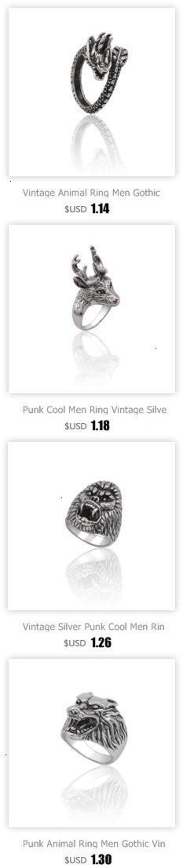Click the 'Vintage Silver Punk Cool Men Rin' title

coord(94,627)
